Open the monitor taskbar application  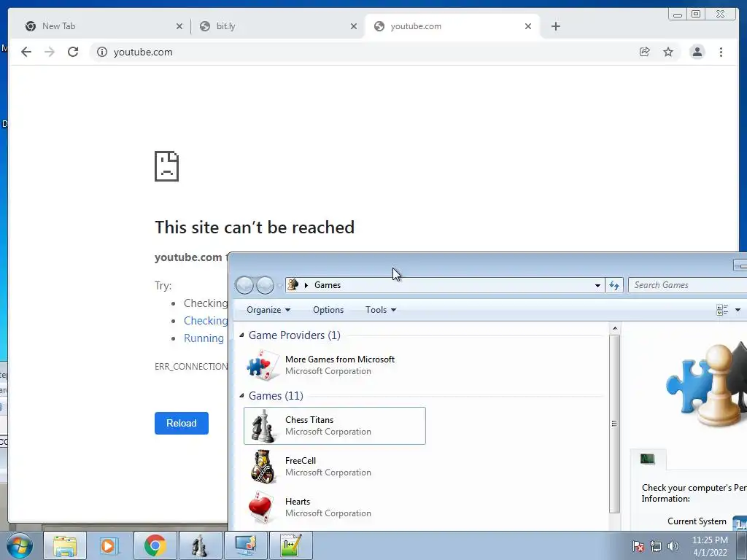pos(245,545)
